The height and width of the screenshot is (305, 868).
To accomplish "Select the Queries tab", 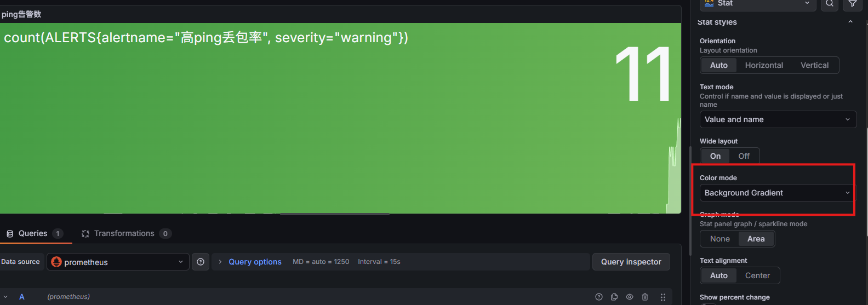I will point(34,233).
